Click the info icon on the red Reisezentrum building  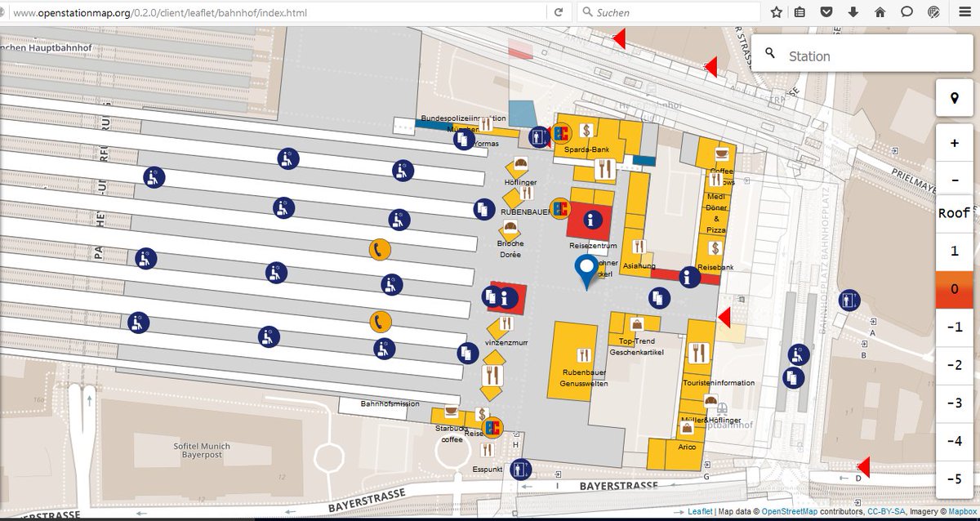tap(591, 219)
